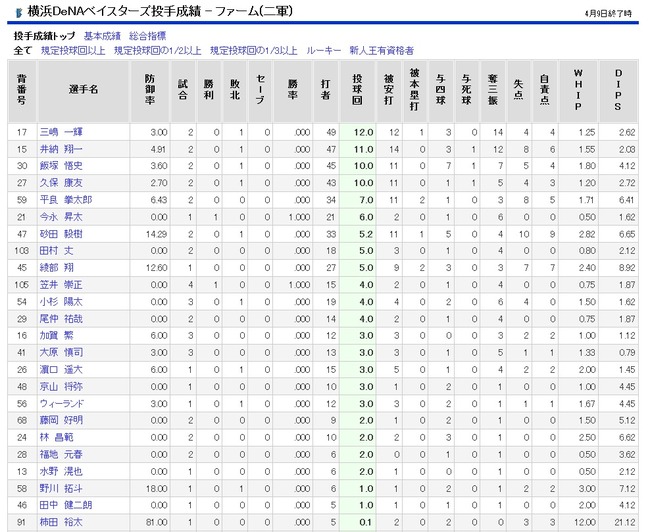Sort by 与死球 column header

click(467, 90)
